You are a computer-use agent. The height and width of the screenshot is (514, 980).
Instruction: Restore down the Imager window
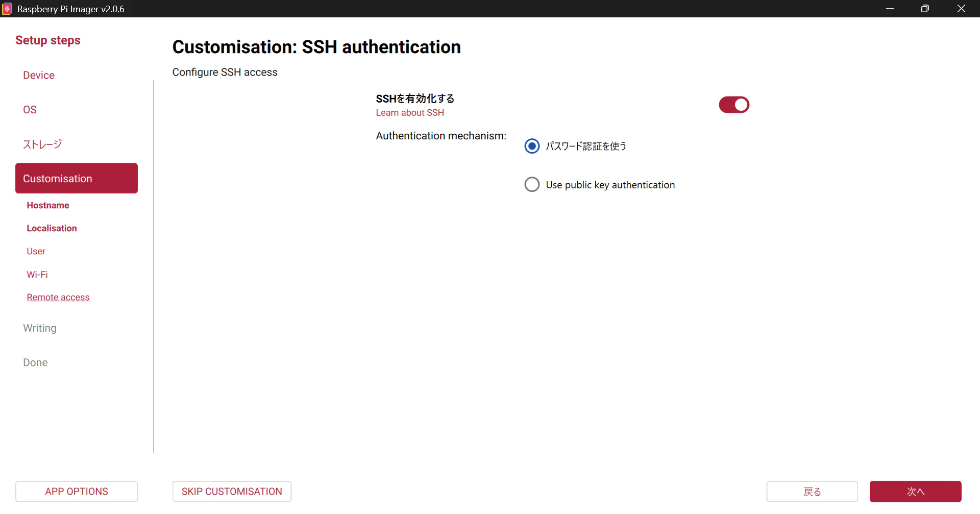[925, 9]
